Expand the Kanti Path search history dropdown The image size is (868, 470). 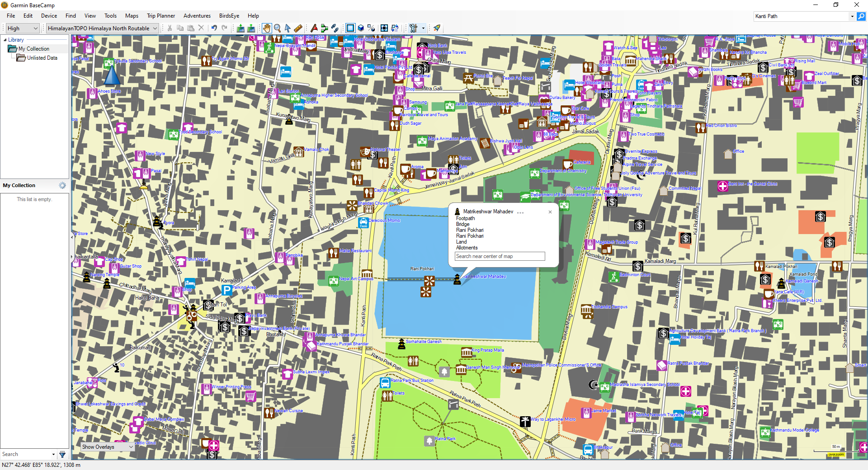click(852, 16)
